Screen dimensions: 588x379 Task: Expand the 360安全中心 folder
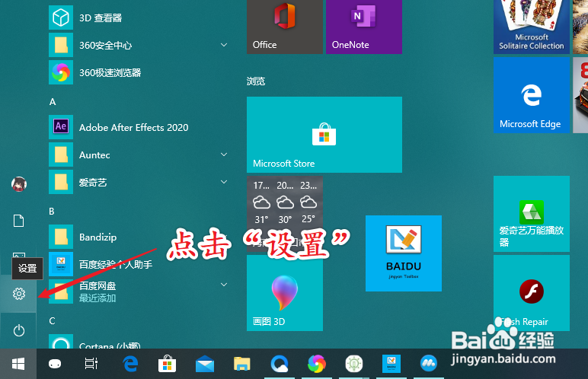pos(224,45)
